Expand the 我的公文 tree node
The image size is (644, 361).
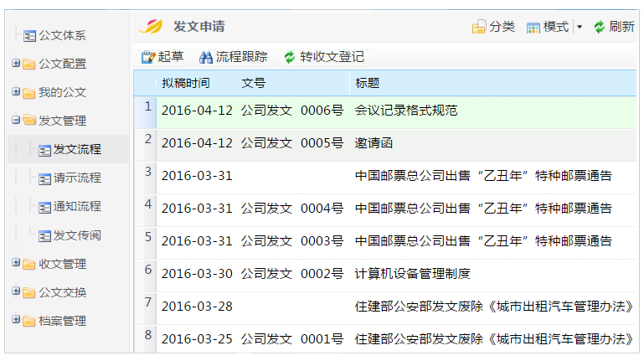coord(16,91)
